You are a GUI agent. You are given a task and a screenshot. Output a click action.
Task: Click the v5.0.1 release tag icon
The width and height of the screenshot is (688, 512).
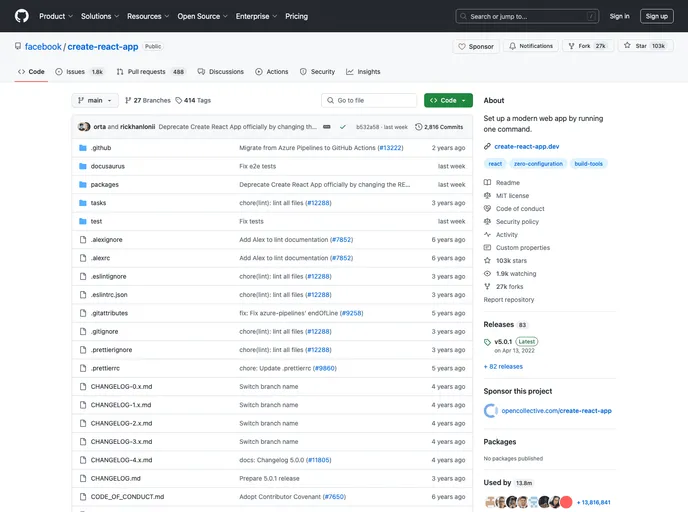click(x=487, y=342)
